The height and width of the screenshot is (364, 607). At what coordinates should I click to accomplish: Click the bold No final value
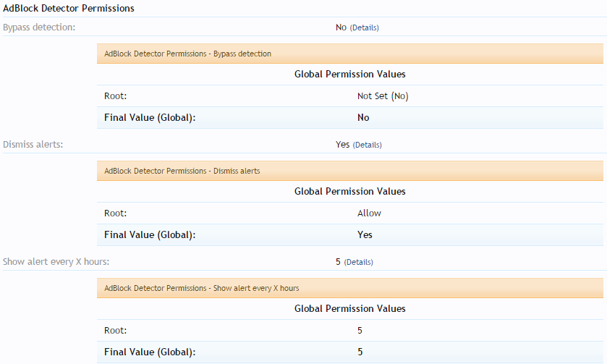(x=363, y=118)
